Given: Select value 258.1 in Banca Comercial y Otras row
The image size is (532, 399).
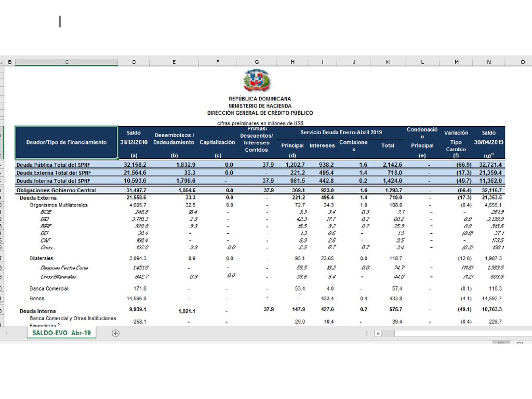Looking at the screenshot, I should 140,321.
